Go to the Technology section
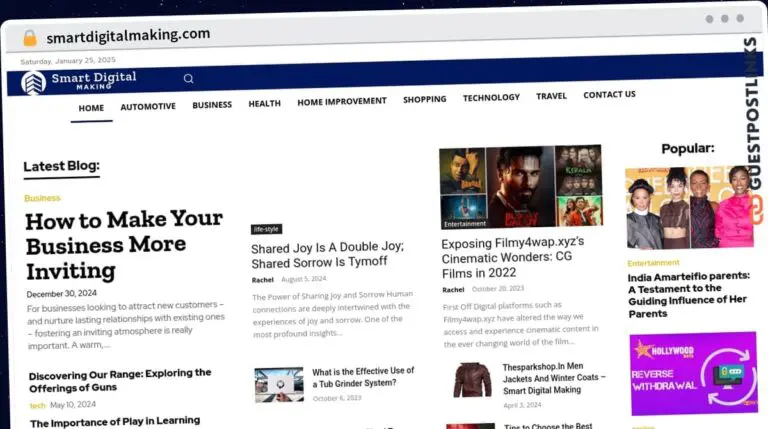This screenshot has width=768, height=429. coord(491,98)
